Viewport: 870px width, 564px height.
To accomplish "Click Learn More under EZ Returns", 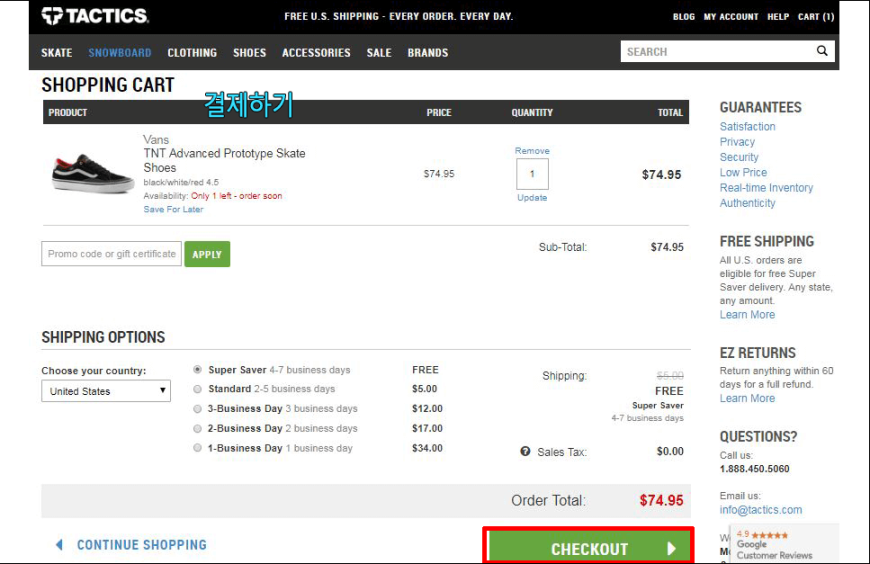I will point(747,399).
